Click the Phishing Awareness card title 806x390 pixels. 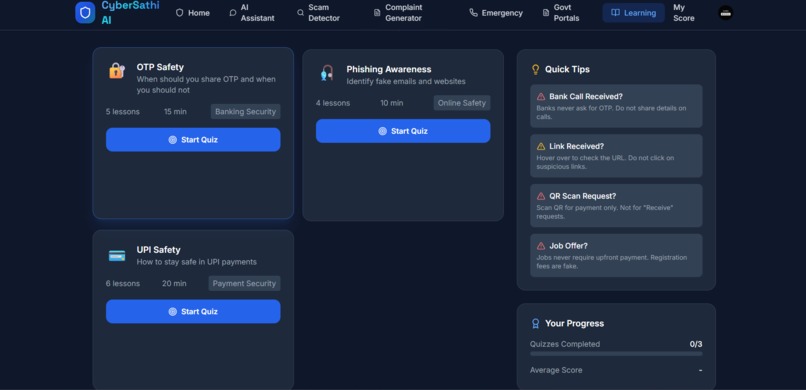click(x=389, y=69)
